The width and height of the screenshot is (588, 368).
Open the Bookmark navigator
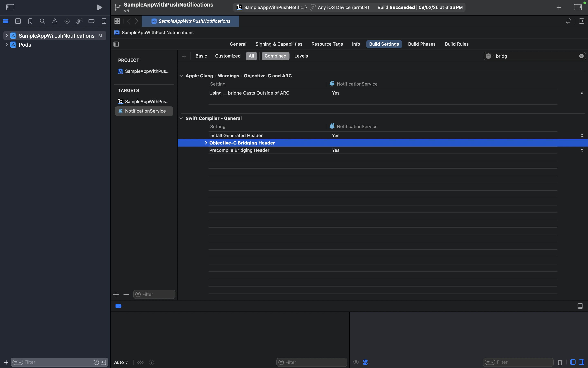(30, 21)
